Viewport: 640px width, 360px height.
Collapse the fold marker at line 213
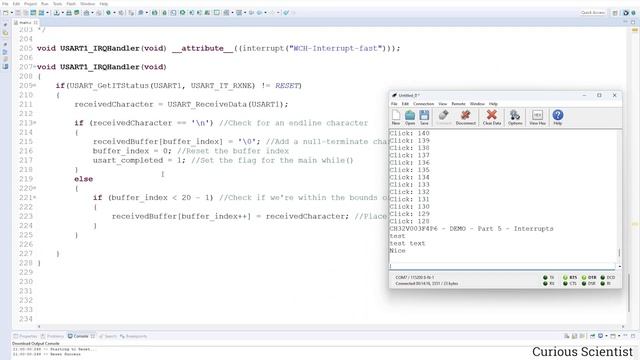coord(35,123)
